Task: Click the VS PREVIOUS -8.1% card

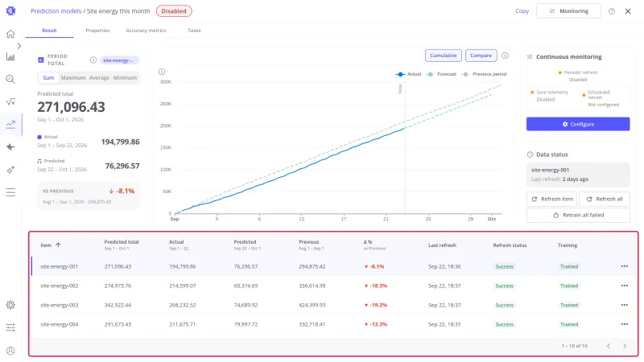Action: tap(89, 195)
